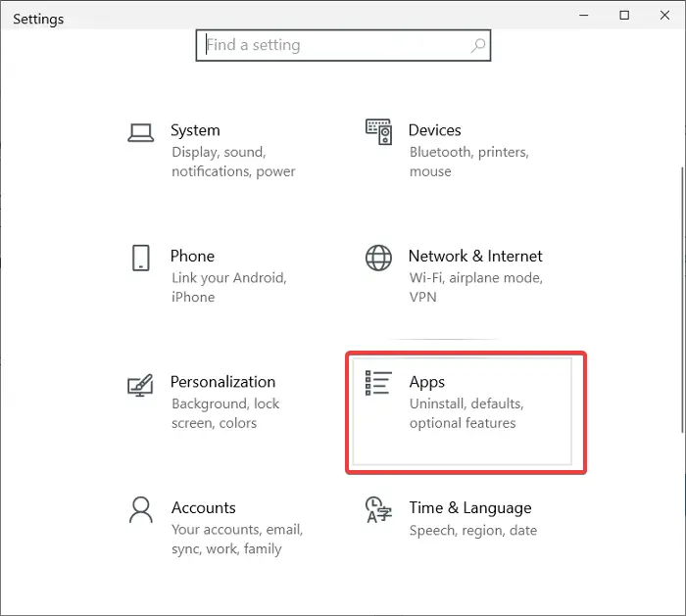The width and height of the screenshot is (686, 616).
Task: Minimize the Settings window
Action: [x=584, y=16]
